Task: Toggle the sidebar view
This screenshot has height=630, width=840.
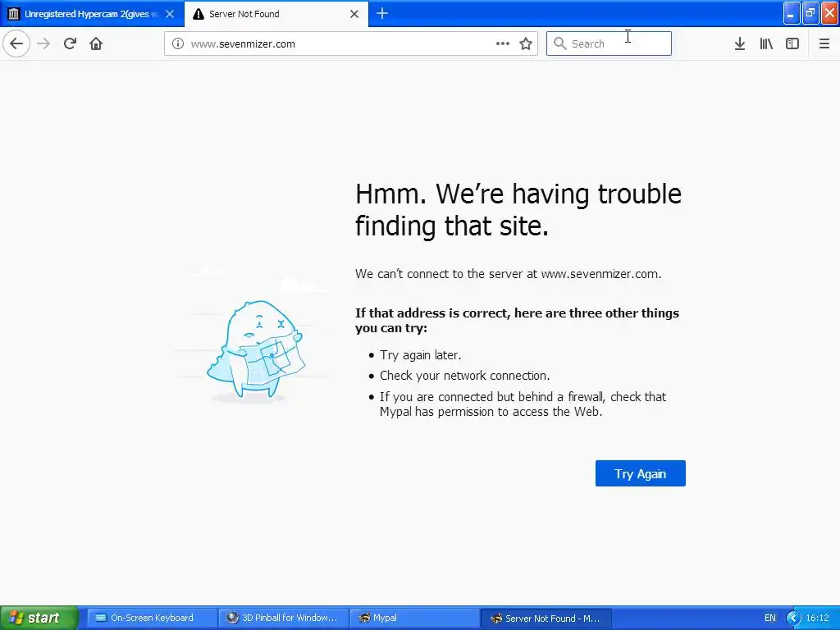Action: 792,44
